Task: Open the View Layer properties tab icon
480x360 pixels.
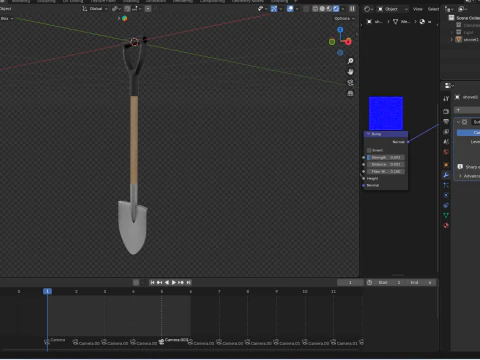Action: pyautogui.click(x=446, y=131)
